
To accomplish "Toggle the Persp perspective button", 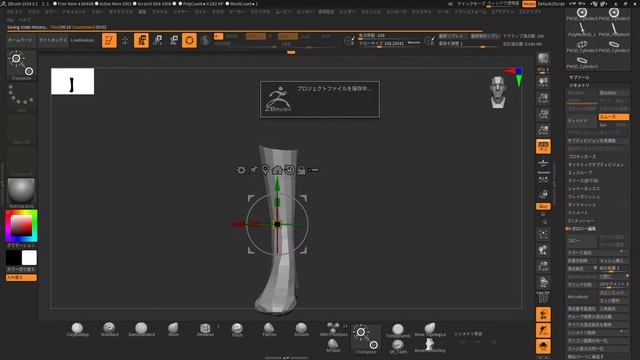I will pyautogui.click(x=543, y=147).
